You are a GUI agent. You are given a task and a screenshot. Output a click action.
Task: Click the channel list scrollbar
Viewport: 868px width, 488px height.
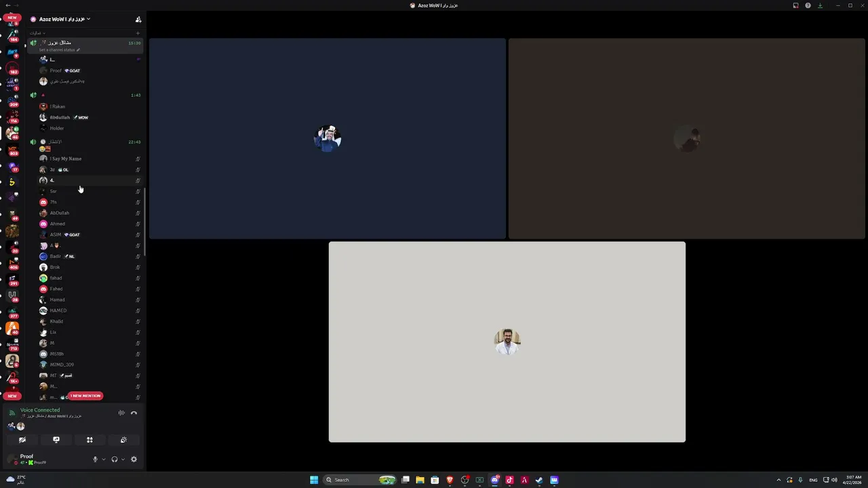[x=145, y=221]
